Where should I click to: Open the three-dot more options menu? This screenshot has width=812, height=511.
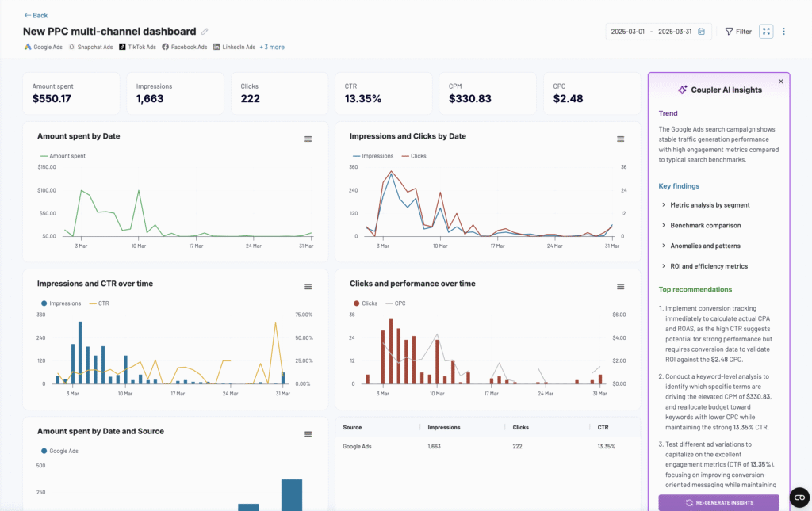(x=783, y=32)
